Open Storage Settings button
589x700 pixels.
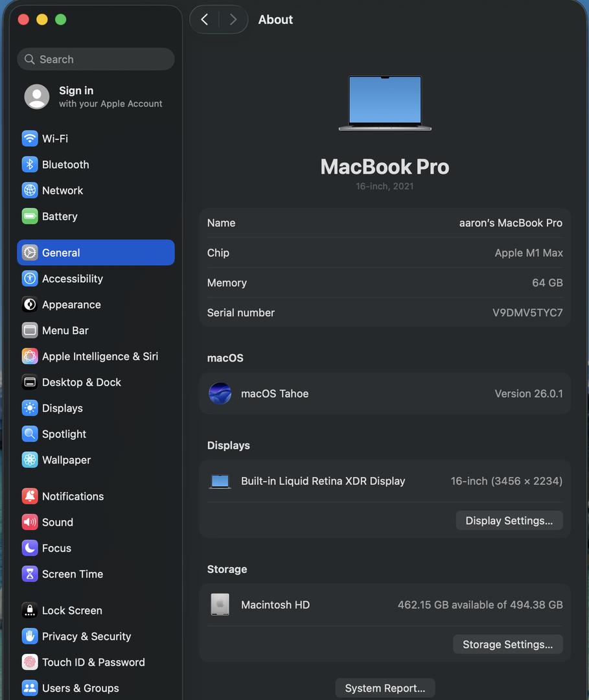click(507, 644)
